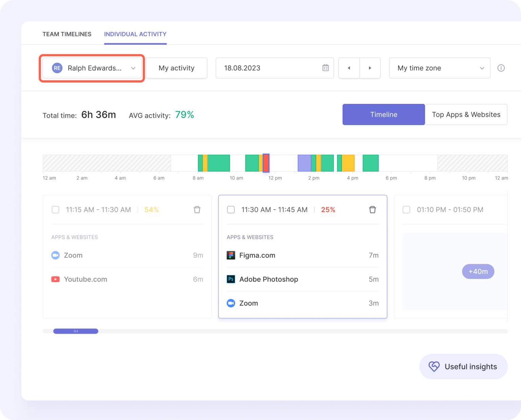Check the 01:10 PM interval checkbox
This screenshot has width=521, height=420.
(406, 210)
